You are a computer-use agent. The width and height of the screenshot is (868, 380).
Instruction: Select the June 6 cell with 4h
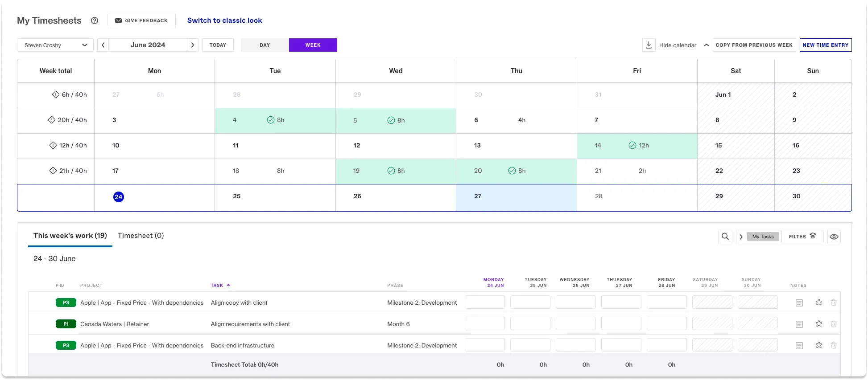coord(517,120)
